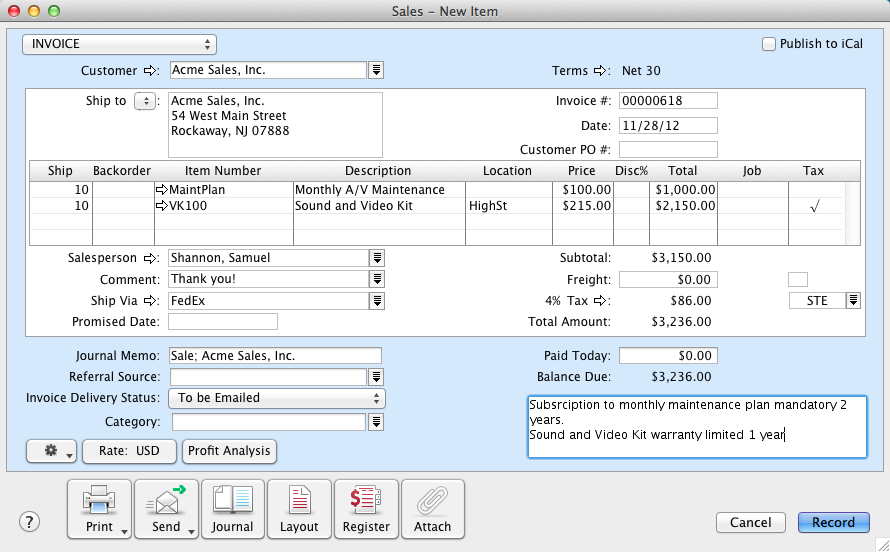
Task: Expand the Invoice Delivery Status dropdown
Action: pos(277,398)
